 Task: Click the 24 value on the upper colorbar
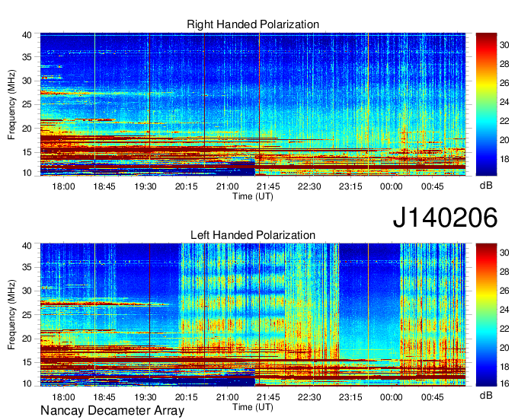(504, 102)
